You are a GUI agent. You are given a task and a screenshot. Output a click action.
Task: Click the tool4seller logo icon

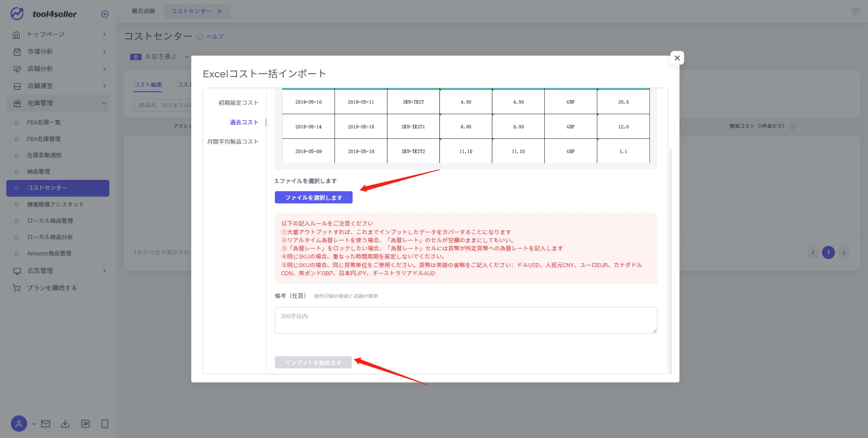17,14
